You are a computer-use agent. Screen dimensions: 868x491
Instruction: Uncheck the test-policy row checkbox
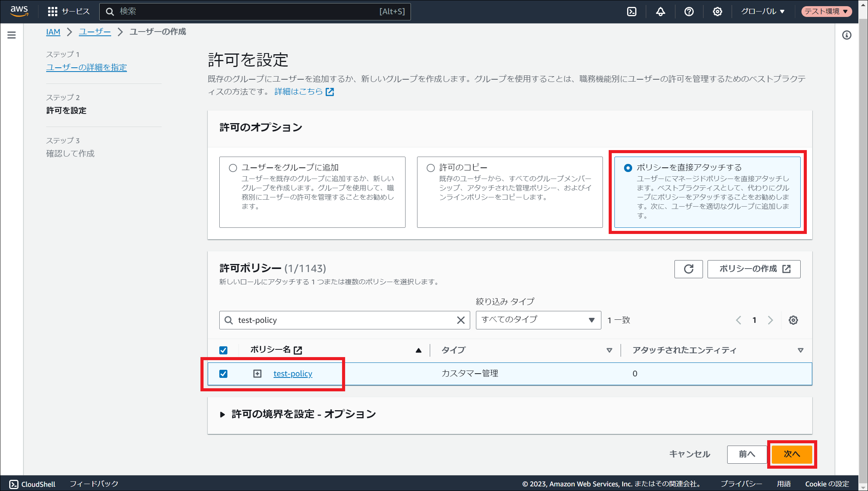coord(223,374)
